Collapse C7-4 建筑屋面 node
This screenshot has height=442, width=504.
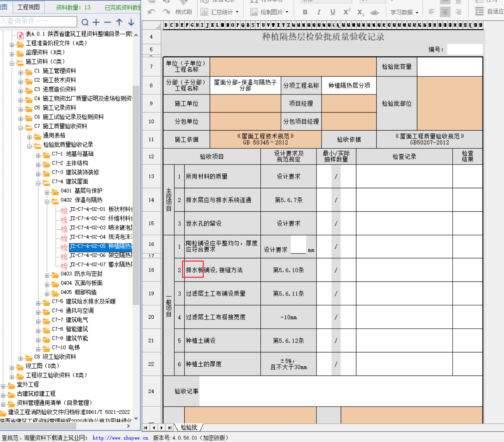(x=38, y=183)
